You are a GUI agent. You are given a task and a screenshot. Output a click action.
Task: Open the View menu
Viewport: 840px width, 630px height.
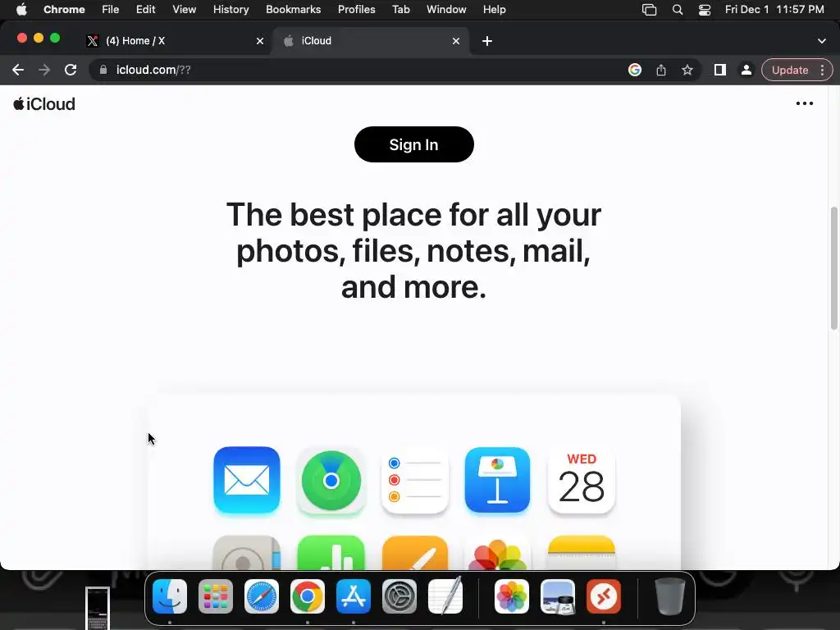(184, 10)
